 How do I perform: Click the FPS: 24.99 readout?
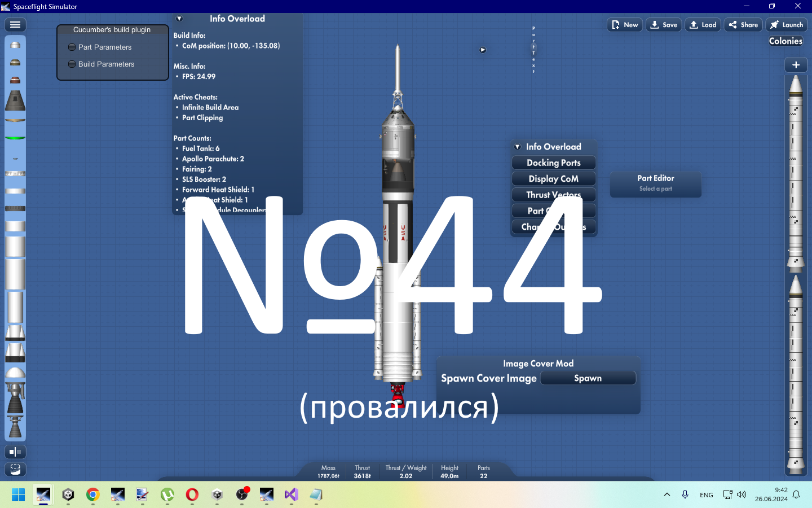[198, 77]
